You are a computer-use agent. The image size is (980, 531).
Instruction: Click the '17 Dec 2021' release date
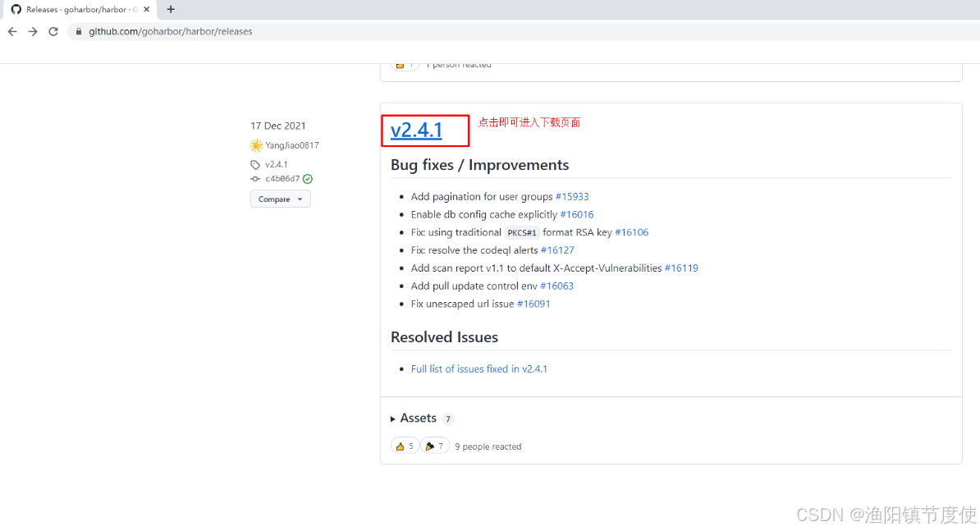tap(278, 126)
